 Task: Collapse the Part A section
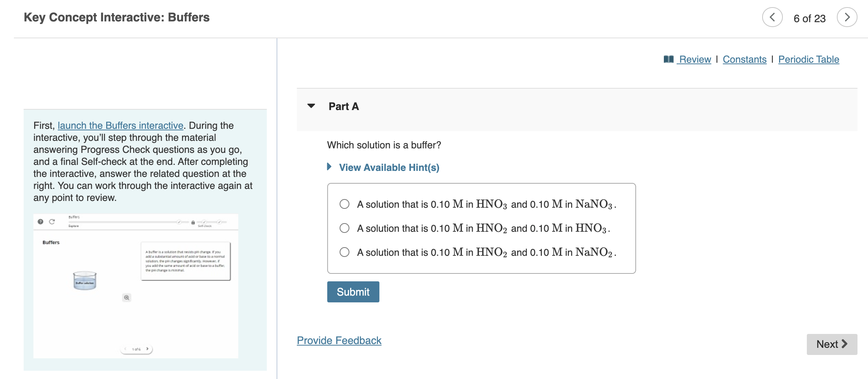[311, 106]
